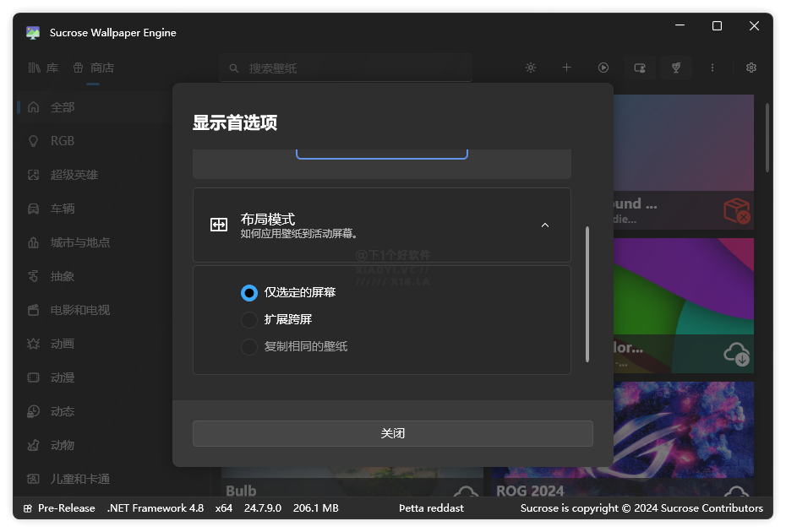Click the building icon beside 城市与地点

pos(33,242)
